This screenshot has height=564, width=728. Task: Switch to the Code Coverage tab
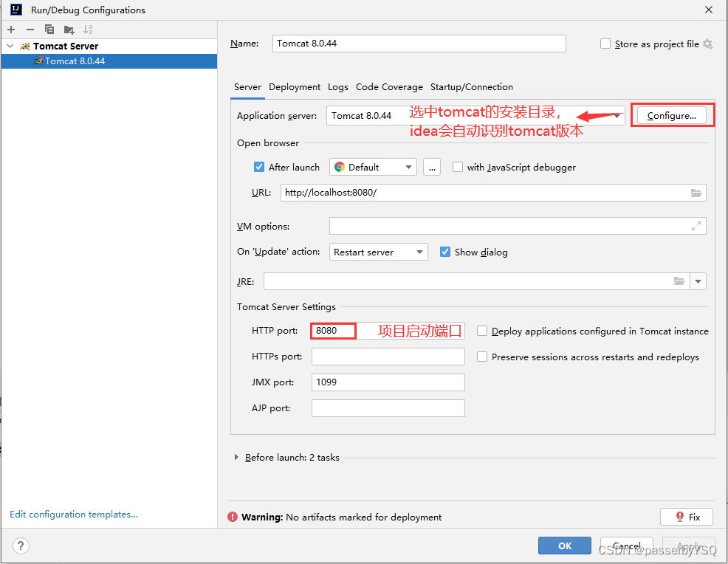coord(389,87)
